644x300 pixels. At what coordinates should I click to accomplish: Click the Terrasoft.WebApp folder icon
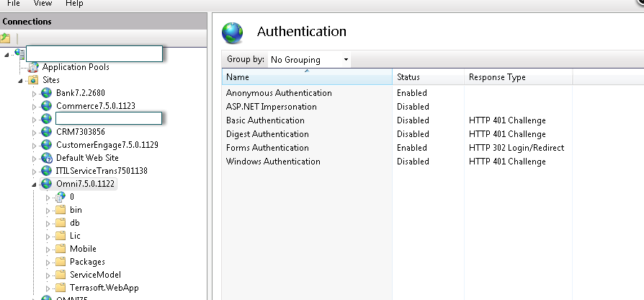coord(61,288)
